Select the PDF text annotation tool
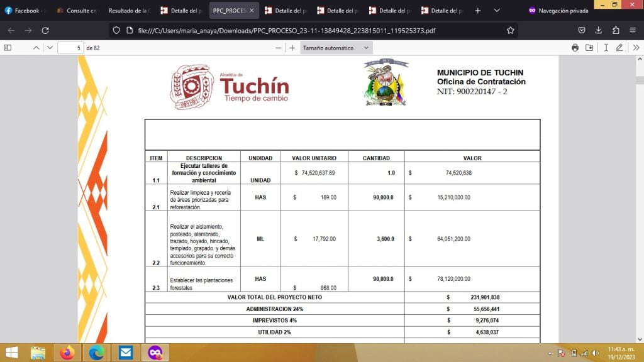644x362 pixels. (606, 48)
